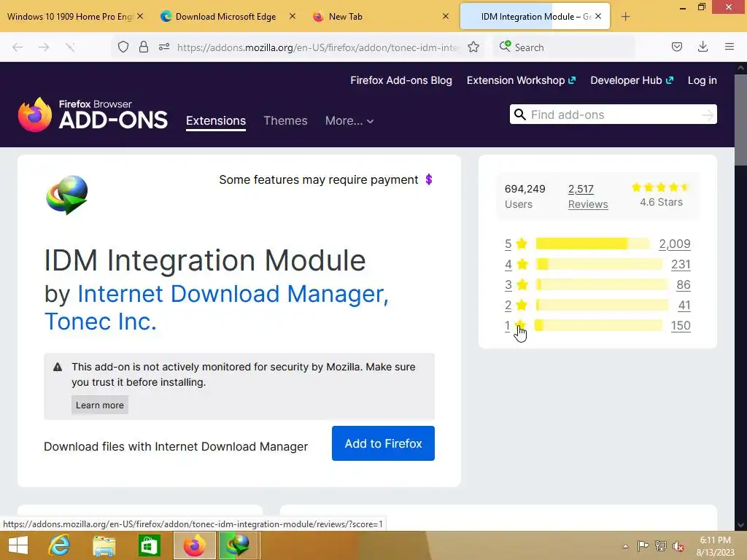This screenshot has height=560, width=747.
Task: Show hidden tray icons arrow
Action: pos(625,546)
